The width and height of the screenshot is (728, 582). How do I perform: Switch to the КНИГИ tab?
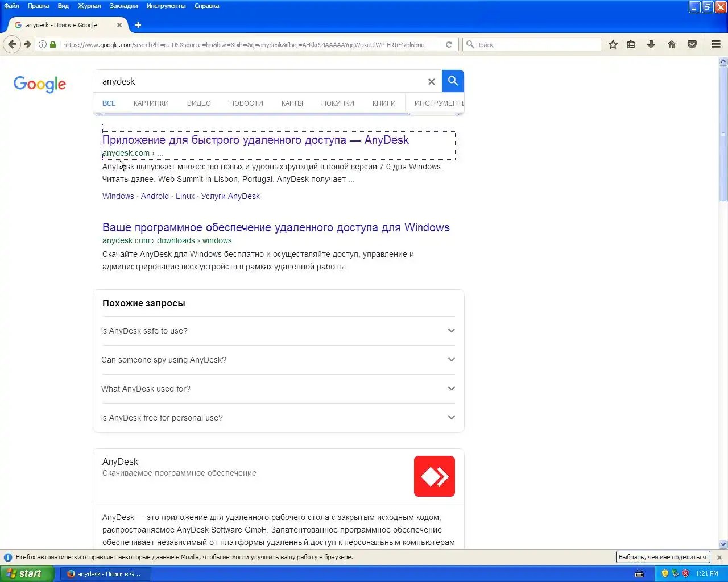[384, 103]
